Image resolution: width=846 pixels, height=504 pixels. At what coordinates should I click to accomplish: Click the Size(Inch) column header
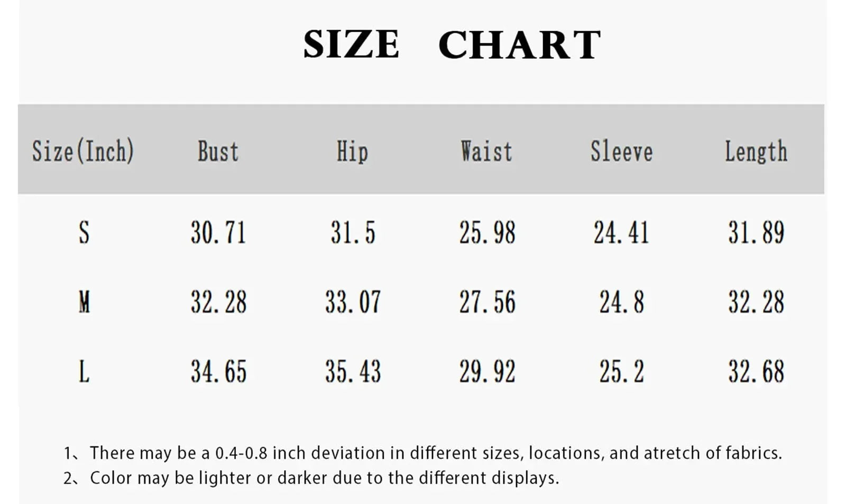[x=83, y=152]
